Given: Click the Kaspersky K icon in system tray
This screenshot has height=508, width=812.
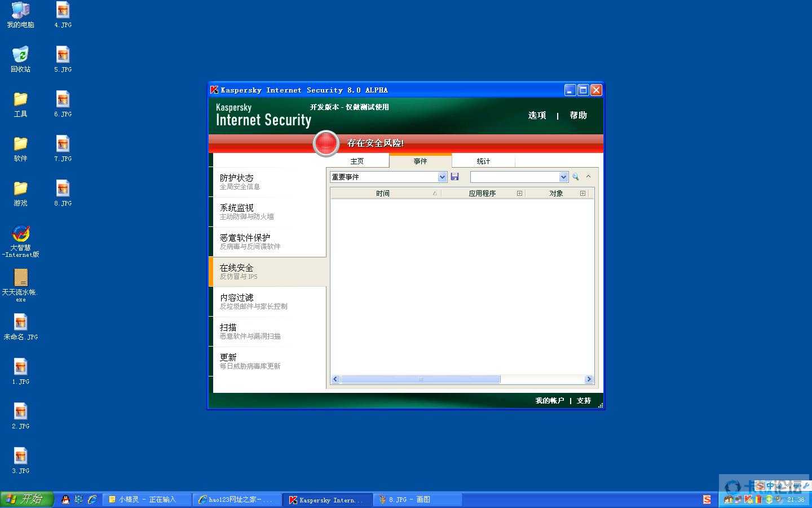Looking at the screenshot, I should (x=749, y=500).
